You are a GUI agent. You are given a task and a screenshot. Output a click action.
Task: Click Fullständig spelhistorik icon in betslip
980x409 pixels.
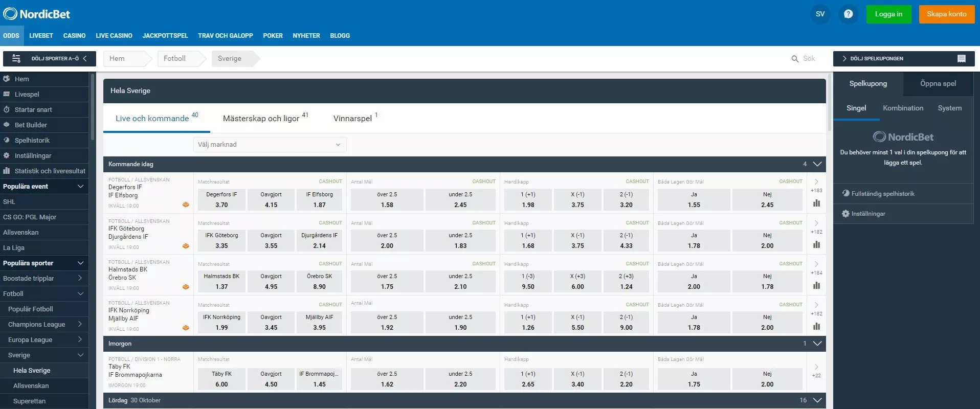[845, 193]
